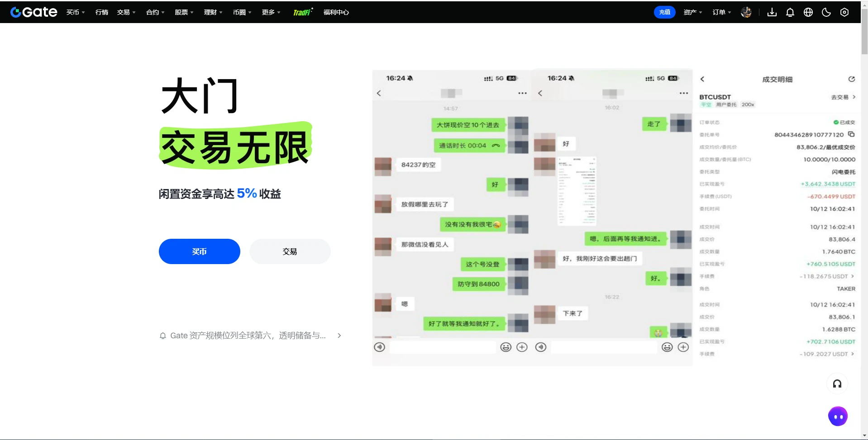Viewport: 868px width, 440px height.
Task: Open the download app icon
Action: (772, 12)
